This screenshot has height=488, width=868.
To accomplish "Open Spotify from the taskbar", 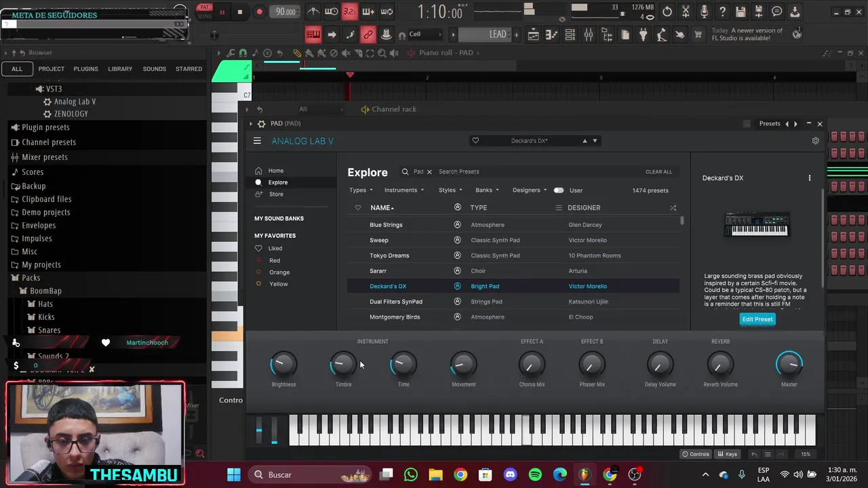I will point(535,474).
